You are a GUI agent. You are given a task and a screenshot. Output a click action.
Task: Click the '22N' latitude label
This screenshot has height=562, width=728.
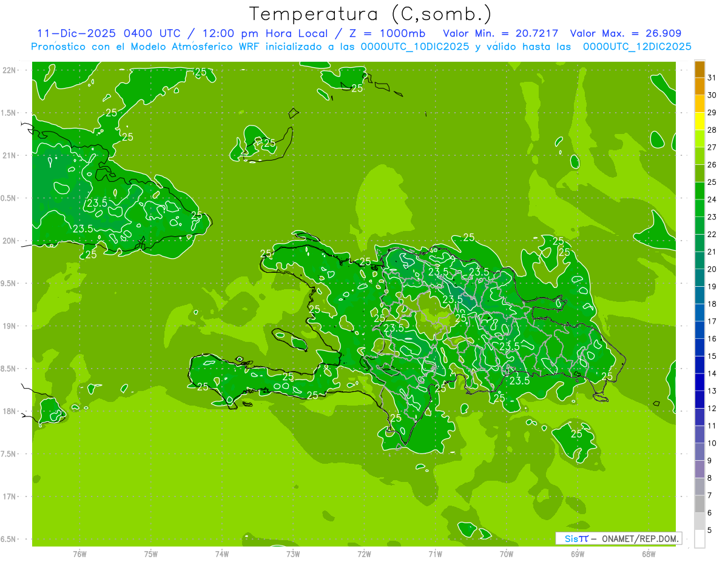8,70
